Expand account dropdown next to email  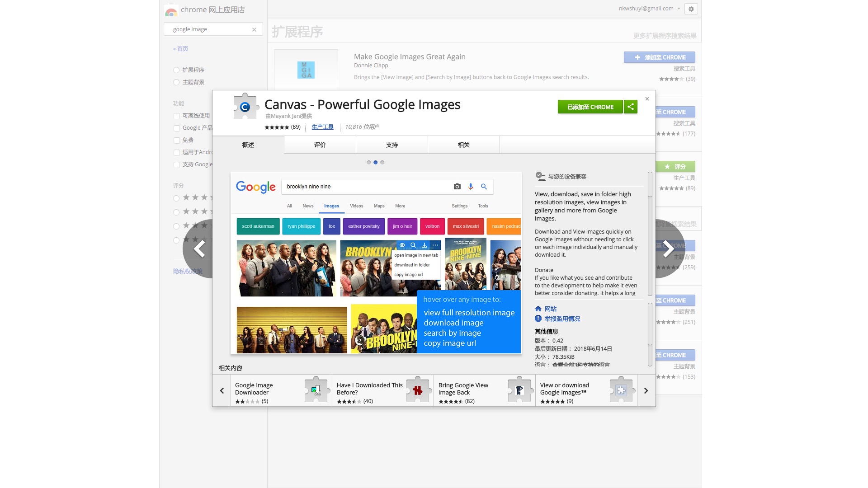coord(679,9)
